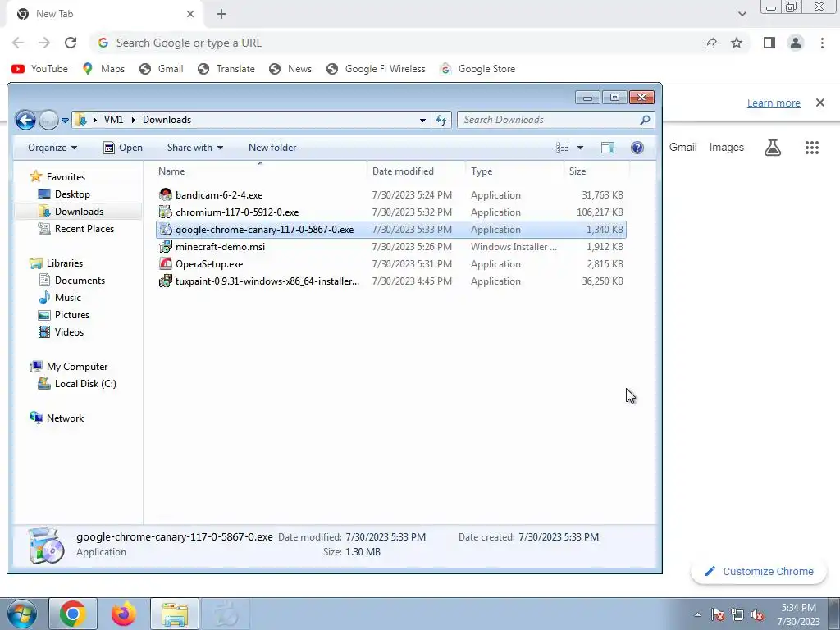This screenshot has height=630, width=840.
Task: Click the Explorer Forward navigation arrow
Action: (x=48, y=120)
